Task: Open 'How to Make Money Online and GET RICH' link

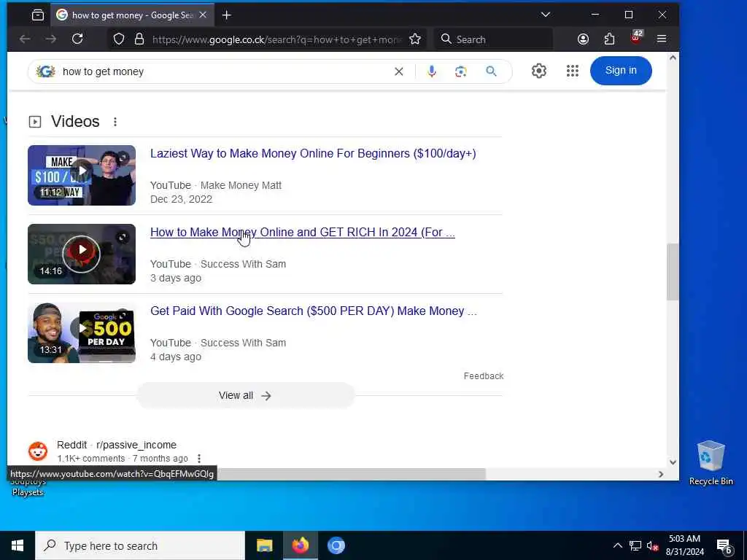Action: tap(303, 232)
